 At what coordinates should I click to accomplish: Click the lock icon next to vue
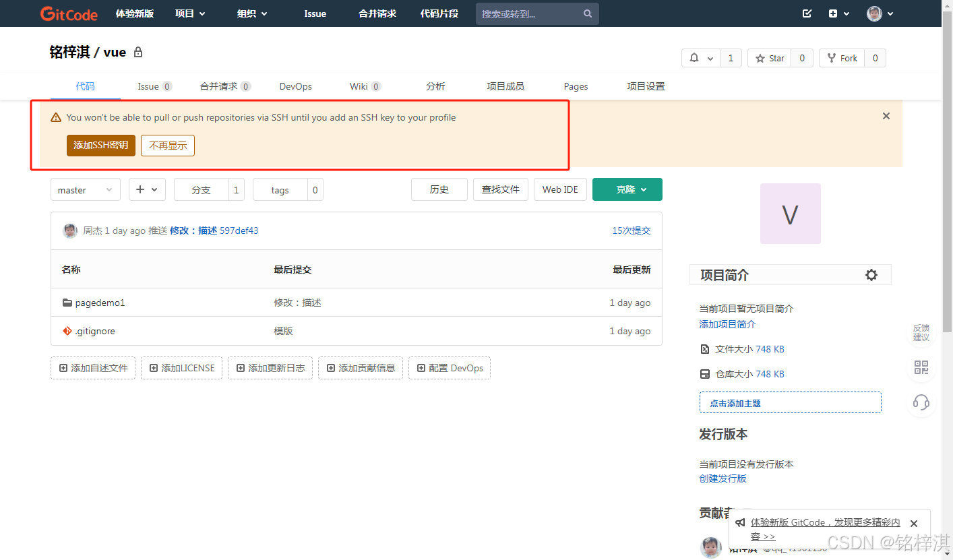click(x=138, y=52)
